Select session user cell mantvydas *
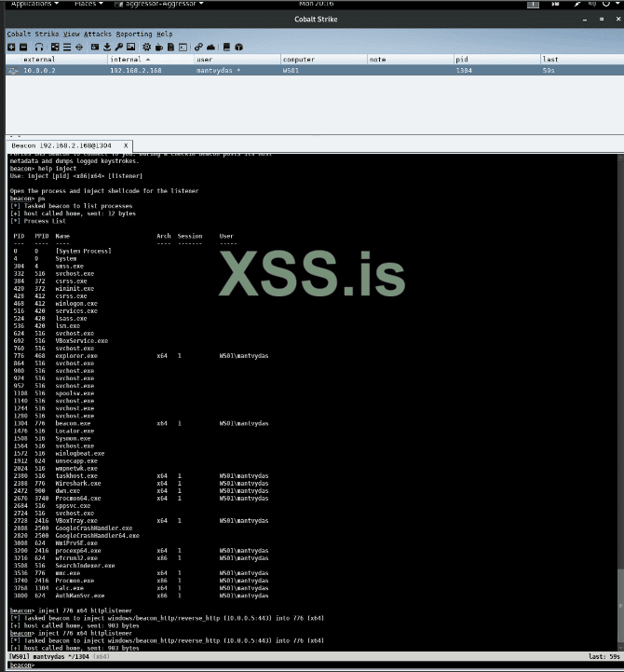The image size is (624, 672). coord(218,71)
